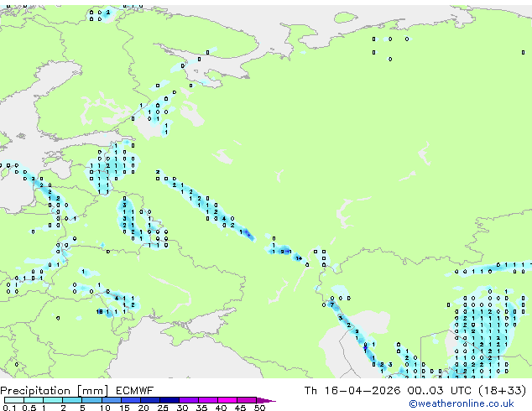Viewport: 532px width, 411px height.
Task: Select the 25–30 mm dark navy legend swatch
Action: click(x=169, y=400)
